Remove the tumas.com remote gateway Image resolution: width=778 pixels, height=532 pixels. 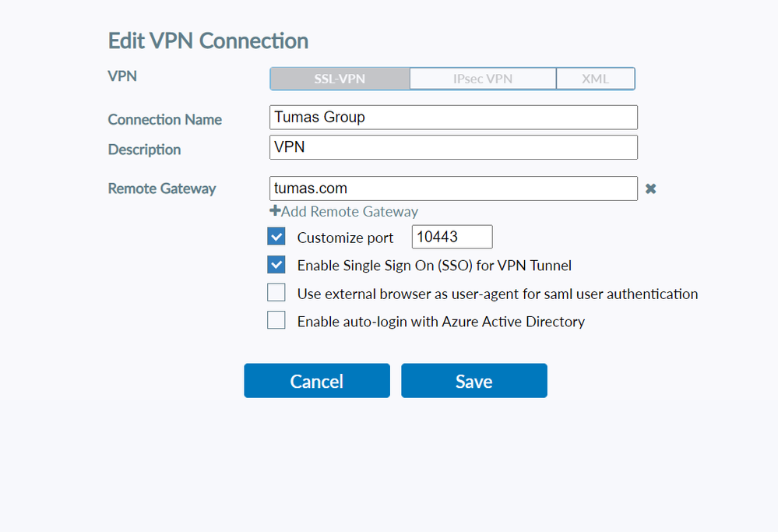(650, 188)
